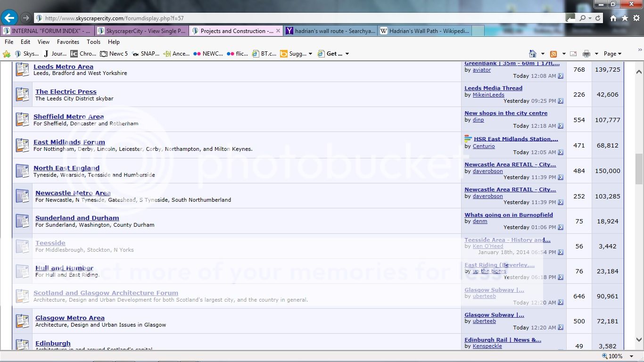The width and height of the screenshot is (644, 362).
Task: Go to last post in Leeds Media Thread
Action: pos(561,101)
